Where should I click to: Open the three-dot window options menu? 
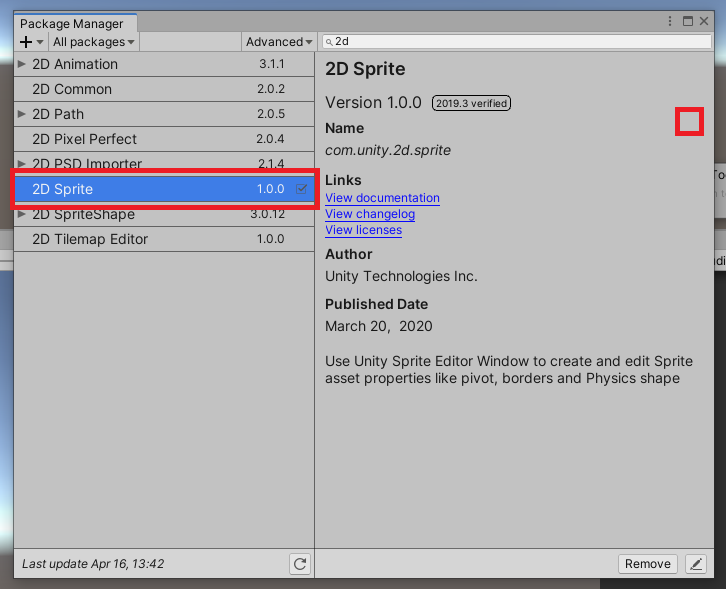point(670,21)
